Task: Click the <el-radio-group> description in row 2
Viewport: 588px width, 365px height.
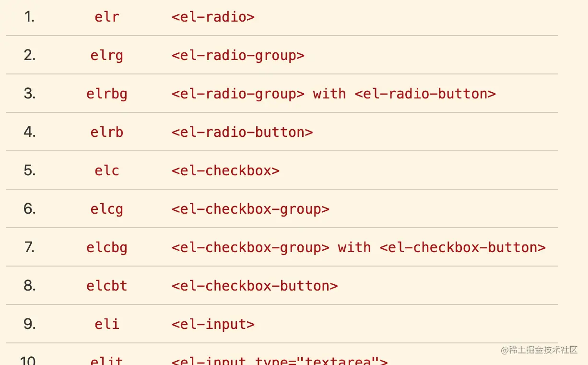Action: pyautogui.click(x=238, y=55)
